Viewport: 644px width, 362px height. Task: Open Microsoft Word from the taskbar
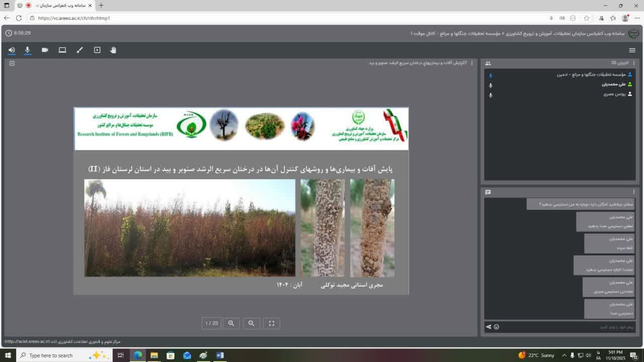point(220,355)
